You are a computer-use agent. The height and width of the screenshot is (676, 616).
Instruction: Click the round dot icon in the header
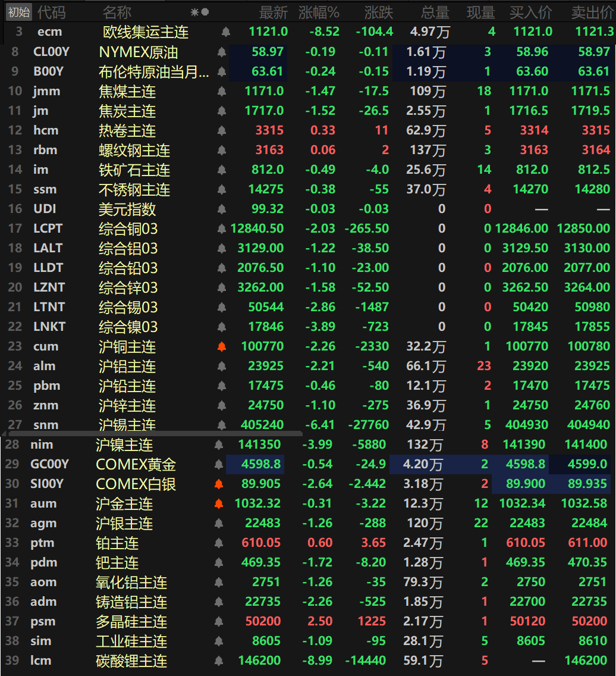point(205,12)
